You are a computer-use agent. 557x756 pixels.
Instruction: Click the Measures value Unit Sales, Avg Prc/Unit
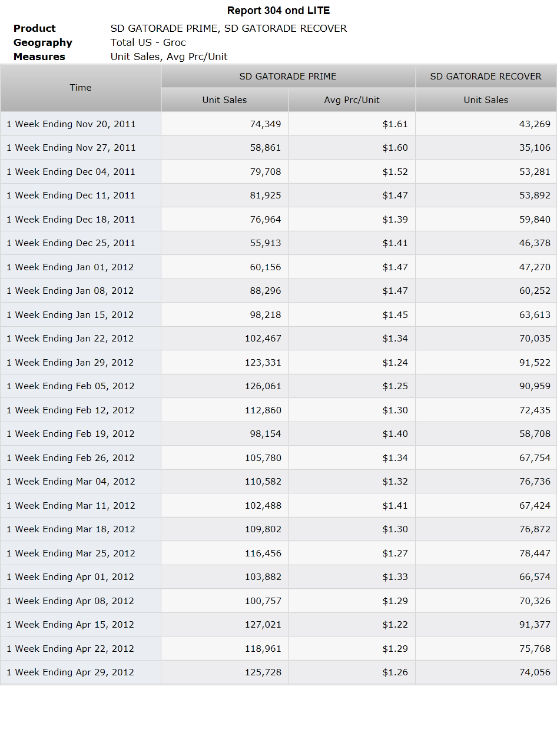[169, 57]
